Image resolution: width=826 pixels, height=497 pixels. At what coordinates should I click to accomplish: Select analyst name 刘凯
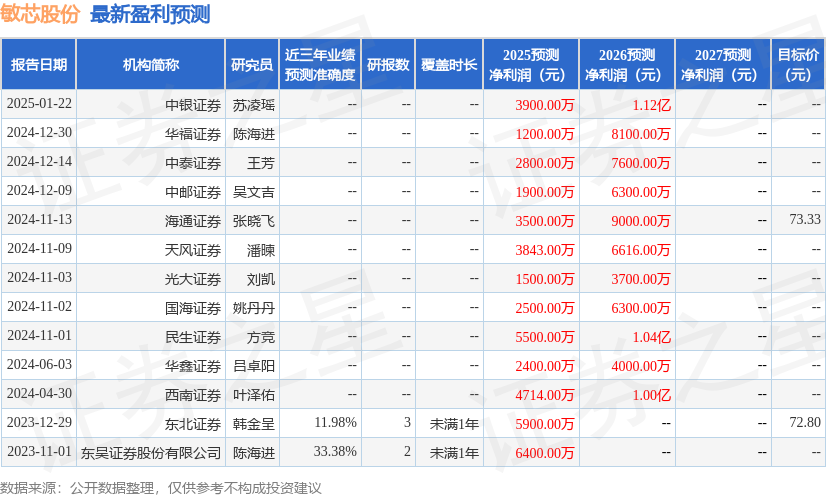click(261, 279)
